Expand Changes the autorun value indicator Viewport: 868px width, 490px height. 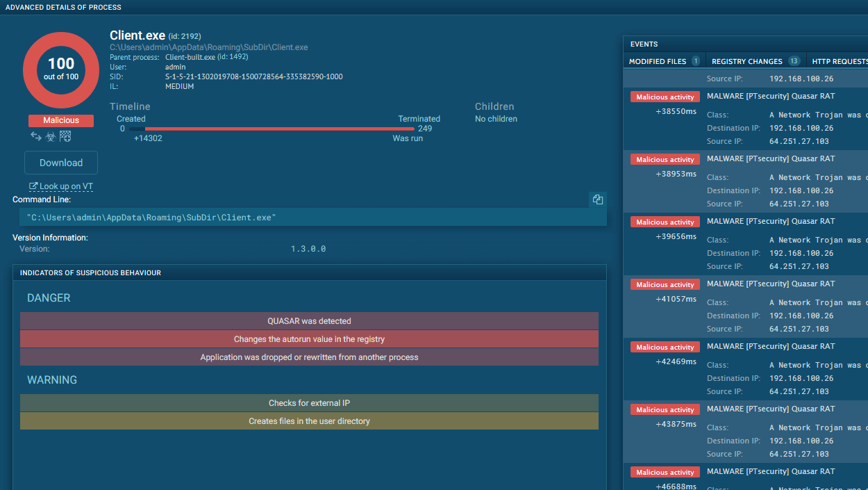point(309,339)
